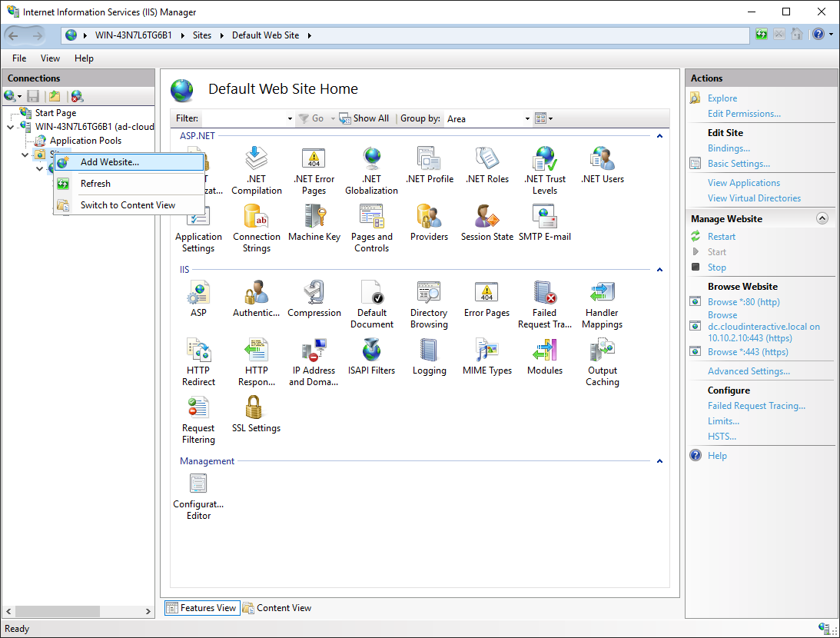Collapse the IIS group section
This screenshot has width=840, height=638.
pyautogui.click(x=659, y=270)
